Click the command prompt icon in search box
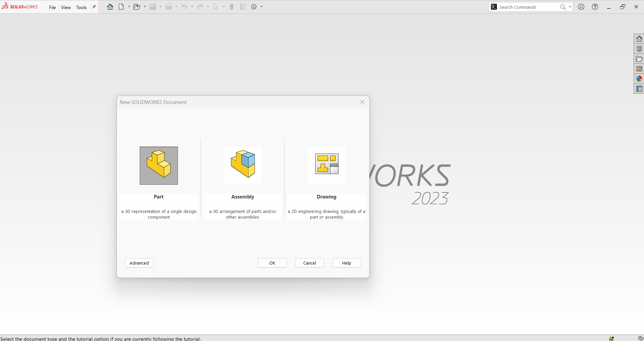Screen dimensions: 644x341 point(494,7)
